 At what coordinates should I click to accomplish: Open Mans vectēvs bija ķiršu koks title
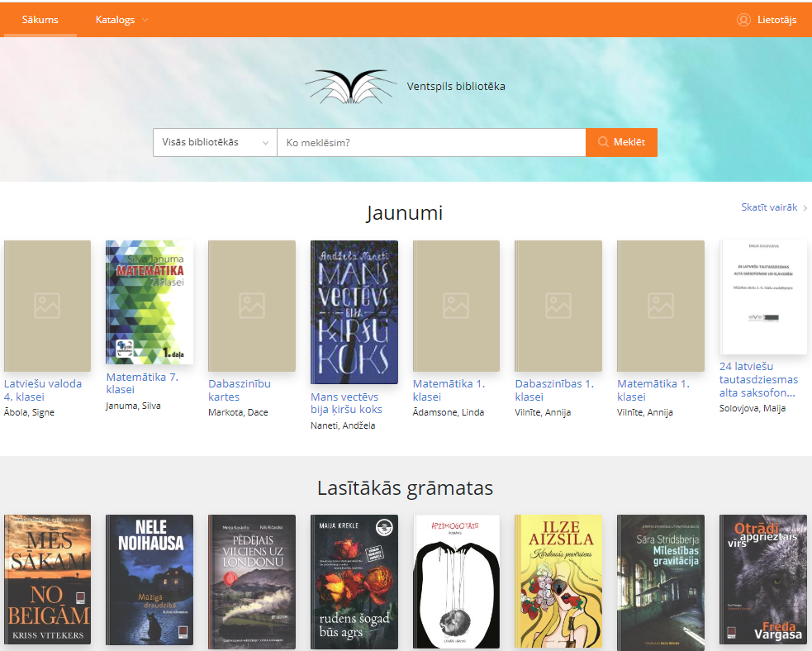[346, 403]
